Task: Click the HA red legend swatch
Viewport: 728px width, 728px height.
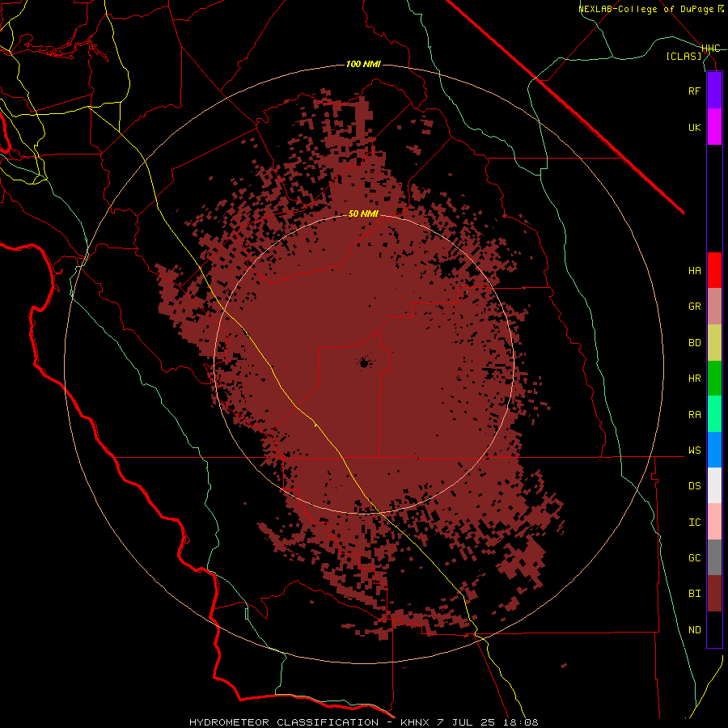Action: pos(714,270)
